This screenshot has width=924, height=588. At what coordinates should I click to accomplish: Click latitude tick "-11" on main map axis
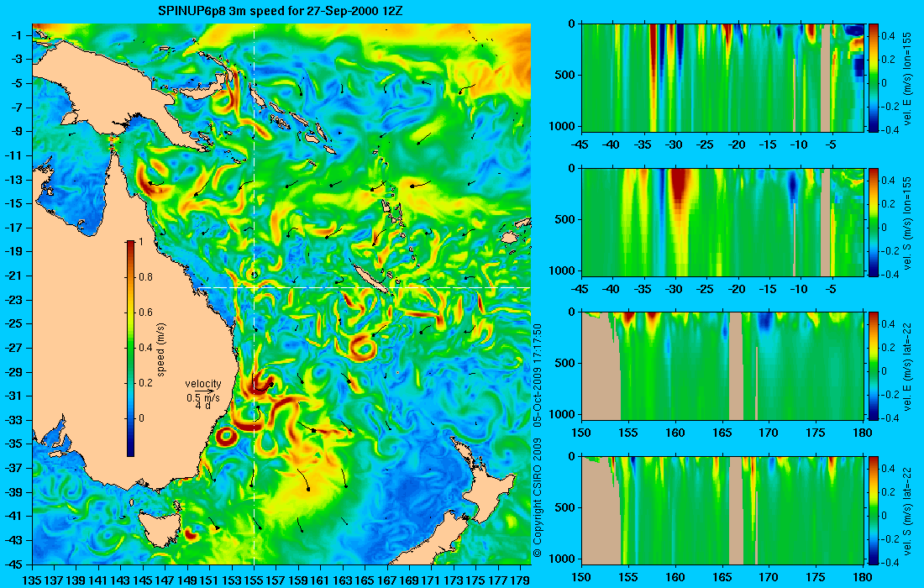(14, 155)
